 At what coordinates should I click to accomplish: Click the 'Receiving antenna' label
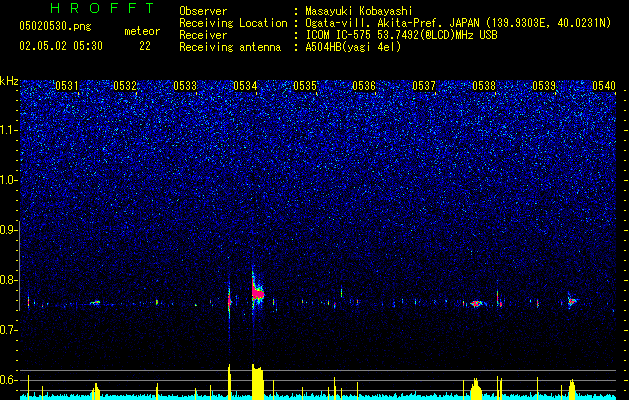(230, 47)
